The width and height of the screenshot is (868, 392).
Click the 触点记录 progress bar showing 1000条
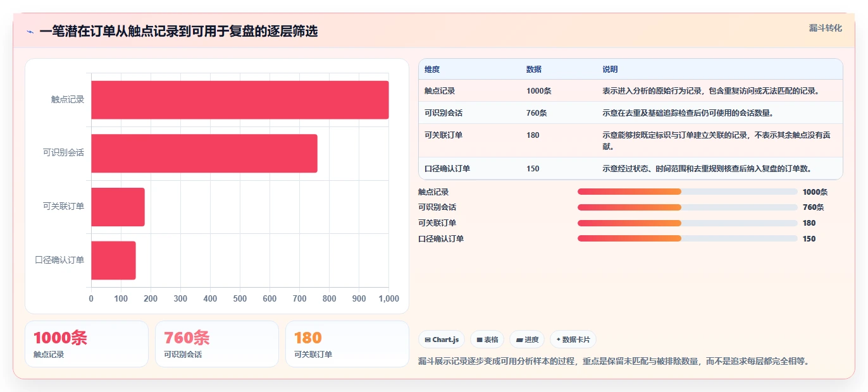[x=687, y=192]
